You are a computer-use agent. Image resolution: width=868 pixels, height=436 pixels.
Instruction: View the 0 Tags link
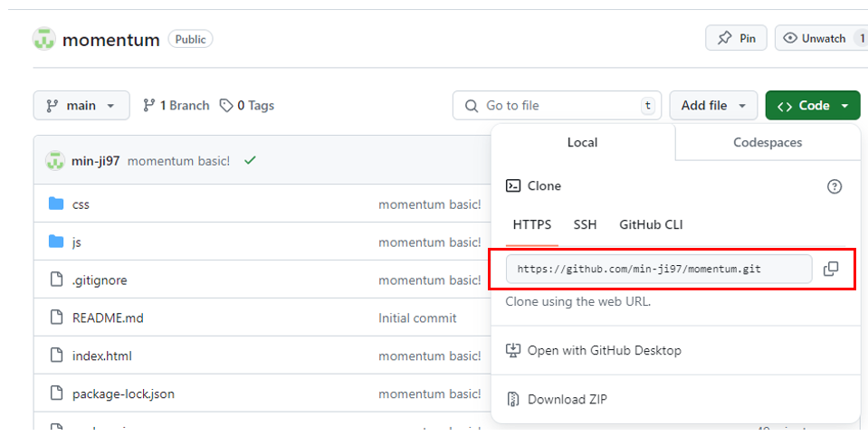pyautogui.click(x=247, y=105)
